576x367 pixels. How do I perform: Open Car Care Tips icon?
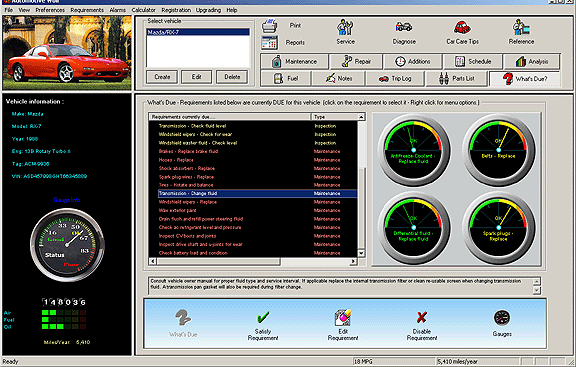[x=462, y=27]
